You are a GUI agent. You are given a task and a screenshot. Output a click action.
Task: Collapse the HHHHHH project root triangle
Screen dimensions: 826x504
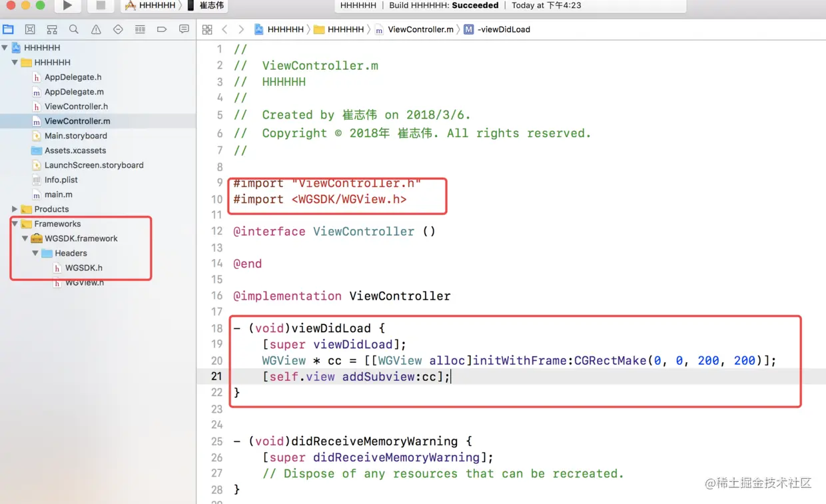5,48
